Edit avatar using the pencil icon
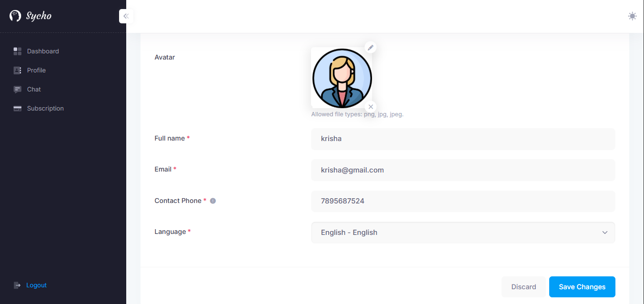644x304 pixels. click(371, 47)
